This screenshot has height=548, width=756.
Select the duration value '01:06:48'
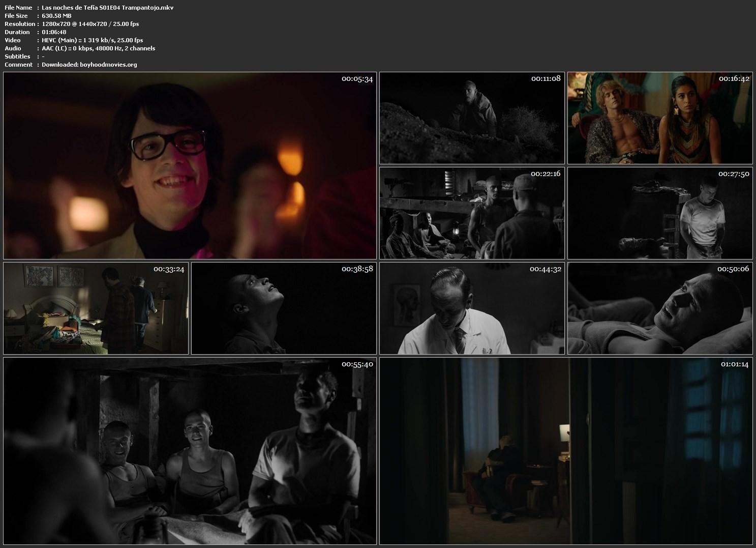[54, 32]
